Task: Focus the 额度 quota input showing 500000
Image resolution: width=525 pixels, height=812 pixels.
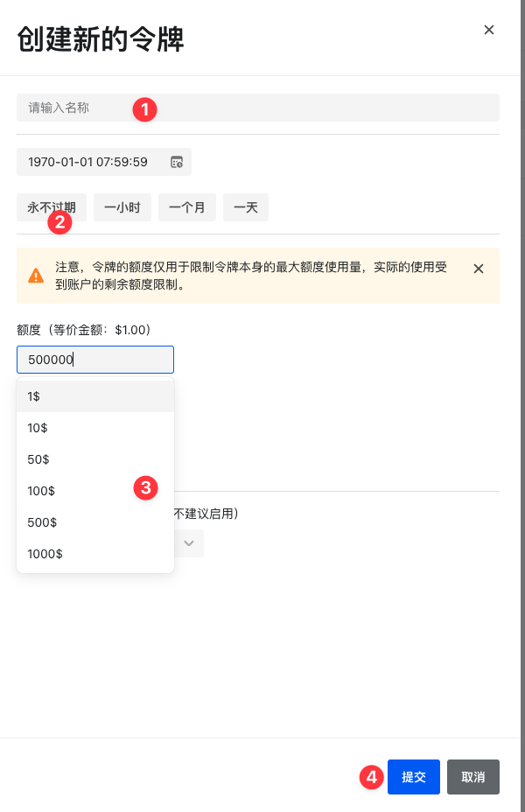Action: tap(94, 360)
